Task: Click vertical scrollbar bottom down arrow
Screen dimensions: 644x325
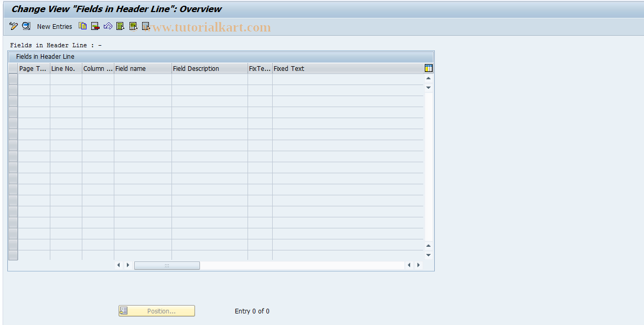Action: [428, 255]
